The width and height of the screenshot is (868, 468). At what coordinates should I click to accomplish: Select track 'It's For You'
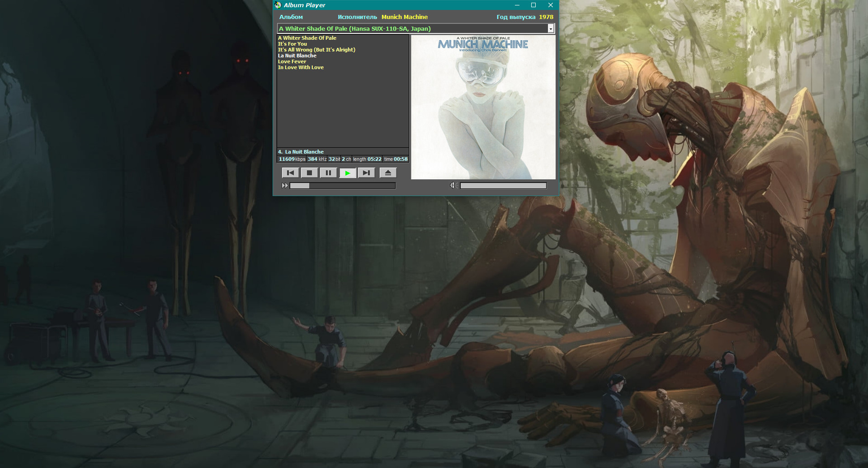292,44
